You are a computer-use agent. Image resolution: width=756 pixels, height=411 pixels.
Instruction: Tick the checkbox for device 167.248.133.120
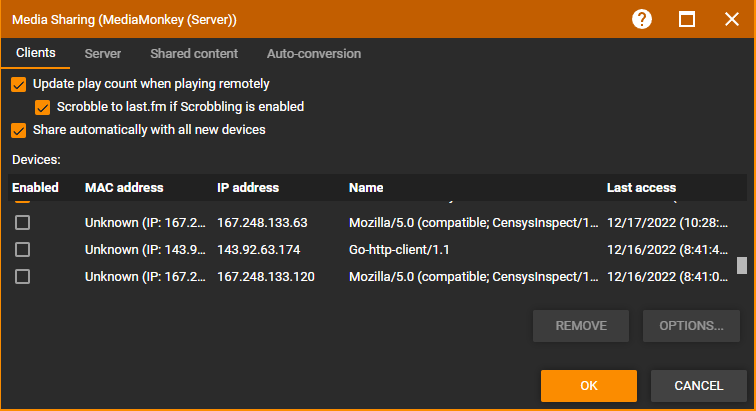tap(22, 276)
